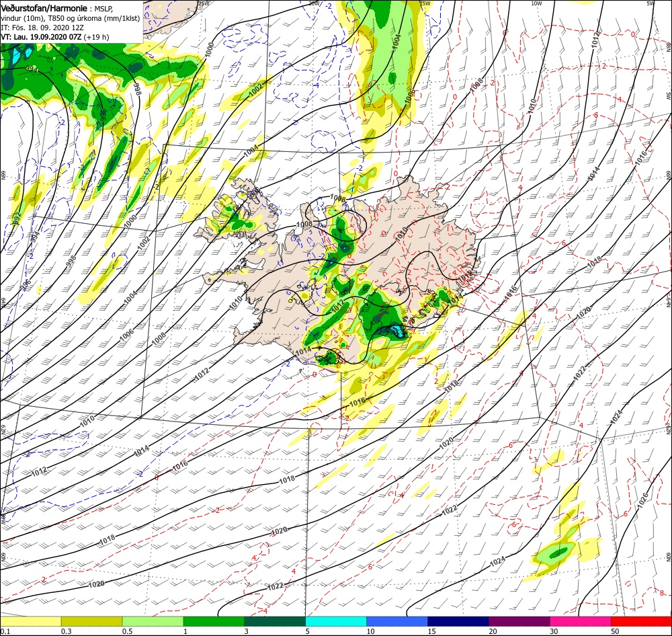Click the 1026 isobar label
Image resolution: width=672 pixels, height=636 pixels.
coord(643,501)
